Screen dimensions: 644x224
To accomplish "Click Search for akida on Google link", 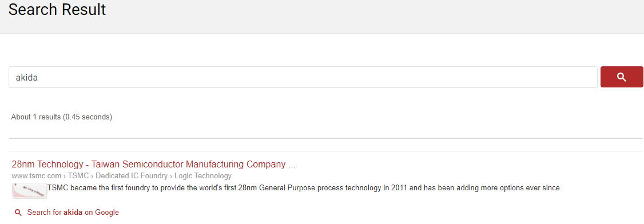I will [73, 213].
